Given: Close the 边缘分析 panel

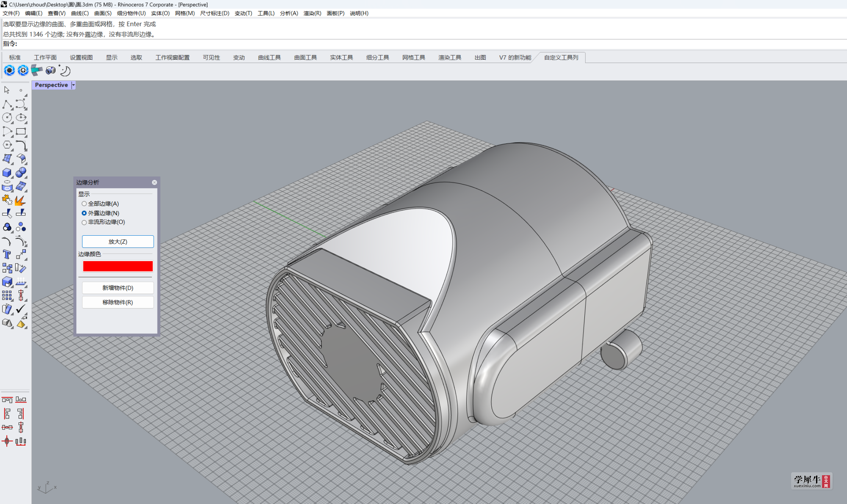Looking at the screenshot, I should [154, 182].
